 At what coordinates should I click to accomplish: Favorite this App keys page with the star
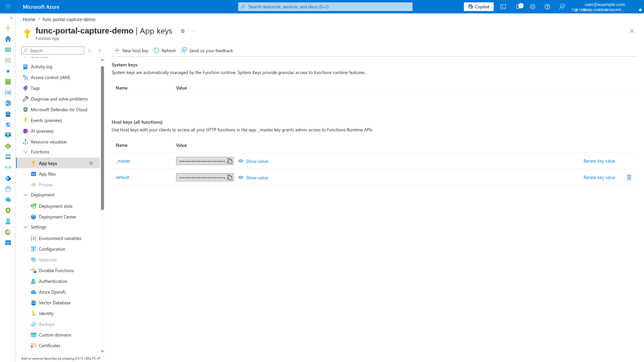pos(183,31)
